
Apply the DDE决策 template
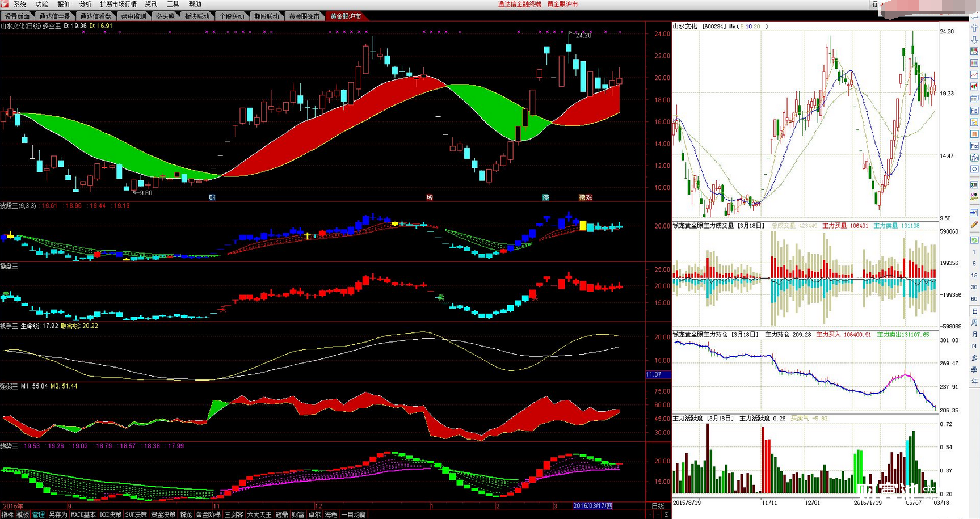[x=111, y=514]
